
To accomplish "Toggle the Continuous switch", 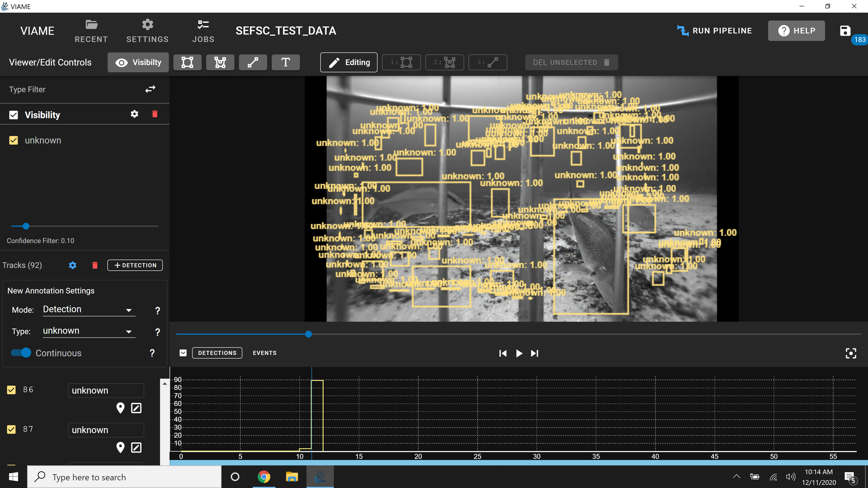I will pos(21,353).
